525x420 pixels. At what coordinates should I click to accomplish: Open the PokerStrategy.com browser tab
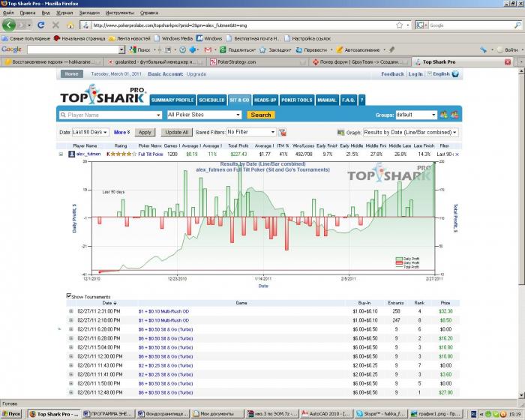(x=257, y=62)
